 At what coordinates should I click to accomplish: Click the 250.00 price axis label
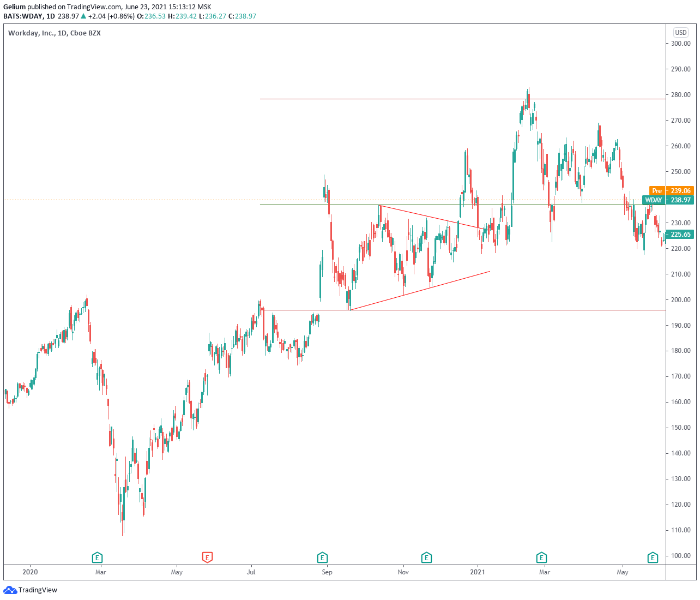681,172
